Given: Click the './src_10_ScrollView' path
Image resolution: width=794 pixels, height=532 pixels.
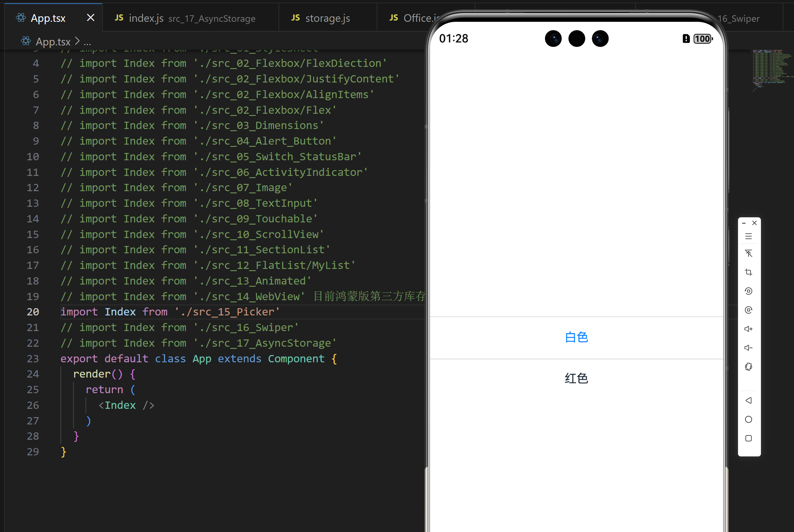Looking at the screenshot, I should coord(258,235).
